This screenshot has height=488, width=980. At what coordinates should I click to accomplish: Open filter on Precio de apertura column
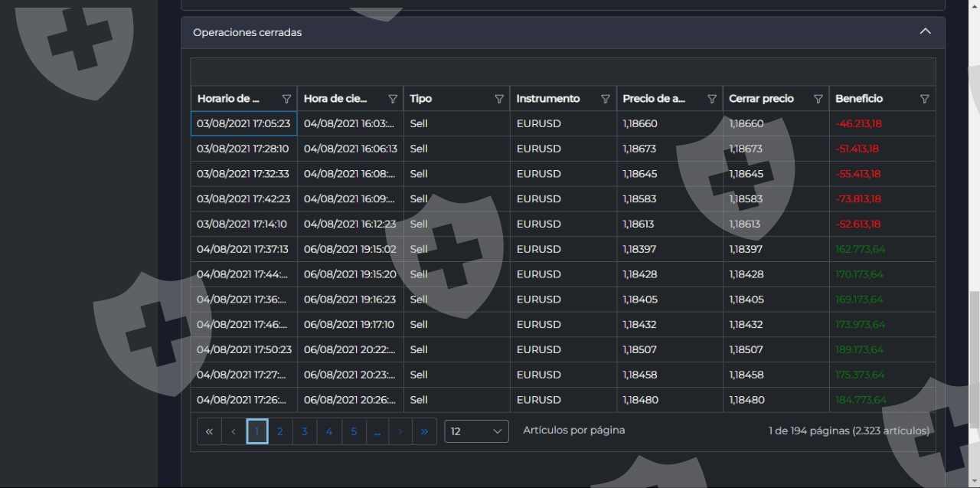point(712,99)
